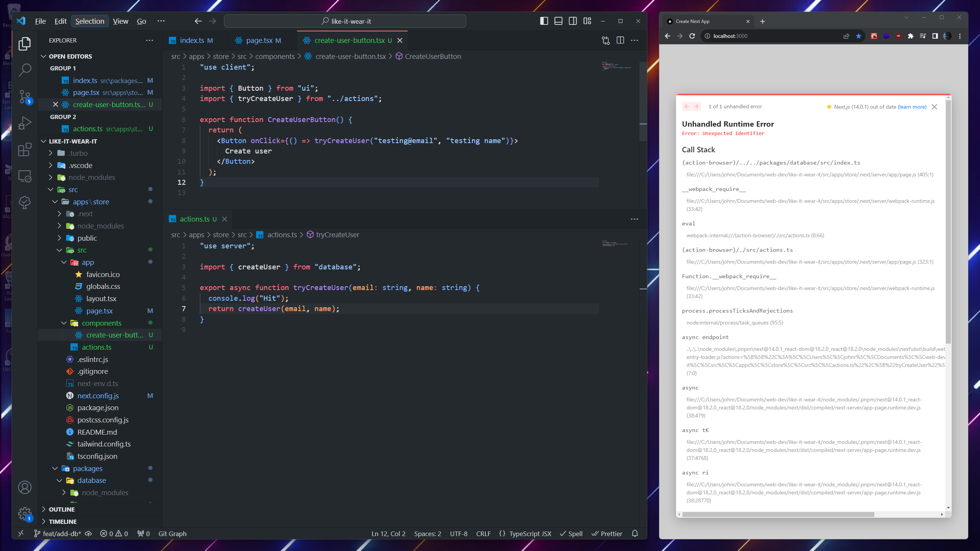Click notifications bell in status bar
980x551 pixels.
635,533
